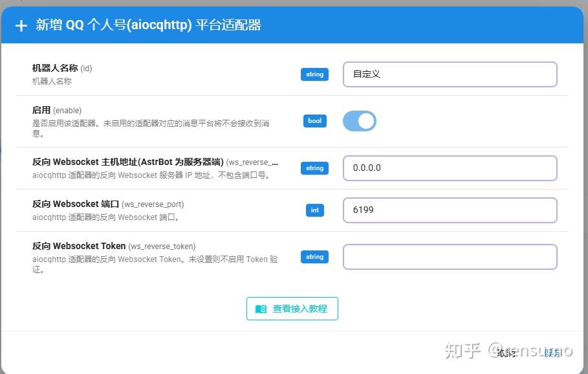This screenshot has width=588, height=374.
Task: Click the string badge beside the 0.0.0.0 field
Action: tap(314, 168)
